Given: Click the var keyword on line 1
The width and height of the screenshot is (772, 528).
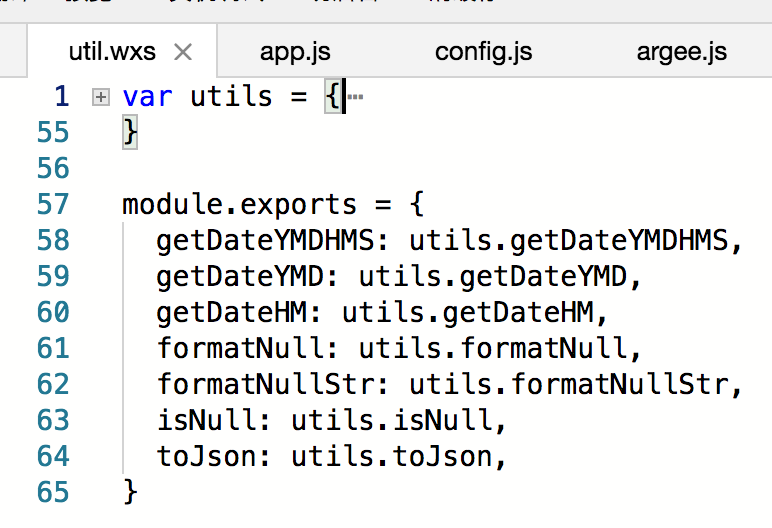Looking at the screenshot, I should (x=147, y=97).
